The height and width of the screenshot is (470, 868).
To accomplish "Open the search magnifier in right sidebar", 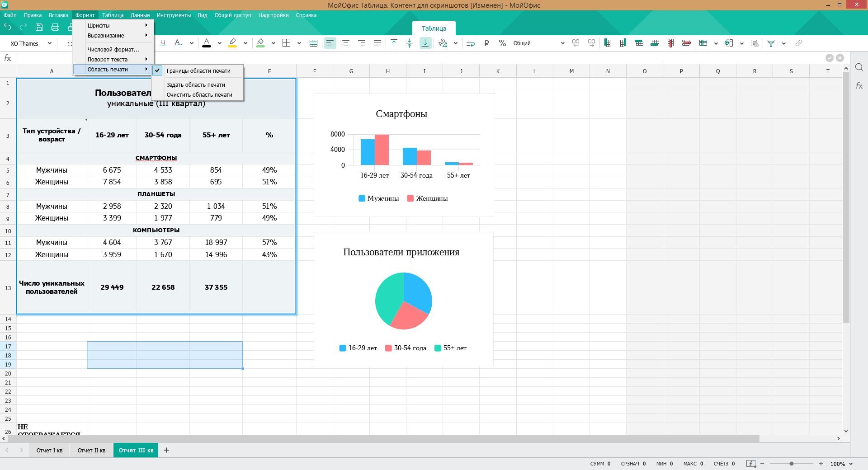I will (x=859, y=67).
